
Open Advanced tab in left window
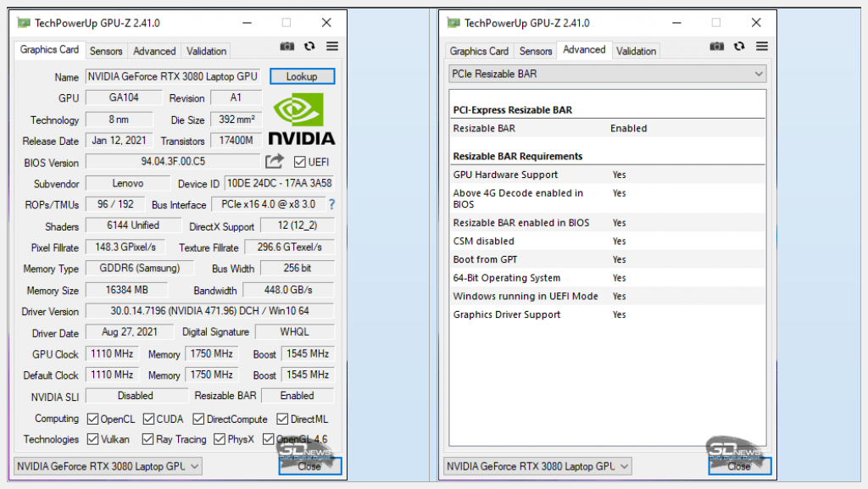(154, 51)
